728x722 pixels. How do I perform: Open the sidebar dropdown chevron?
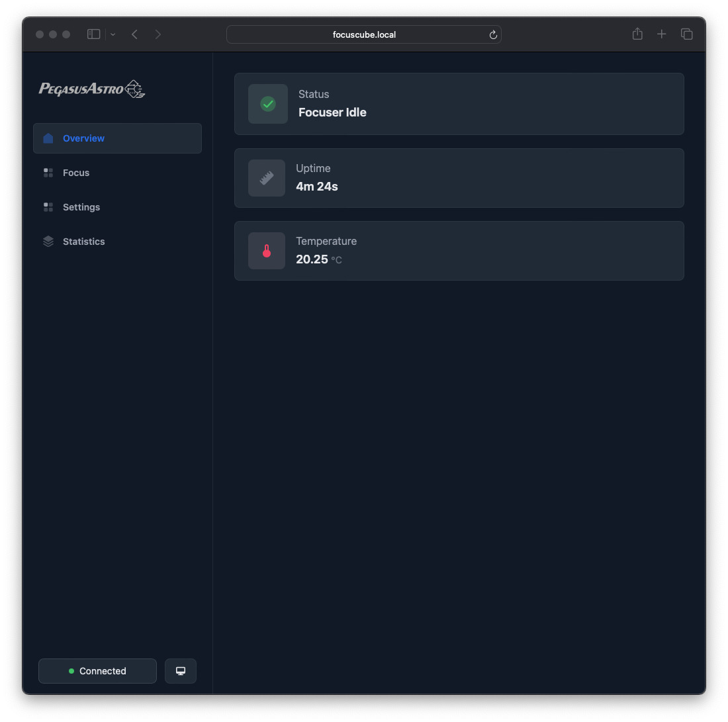coord(113,34)
